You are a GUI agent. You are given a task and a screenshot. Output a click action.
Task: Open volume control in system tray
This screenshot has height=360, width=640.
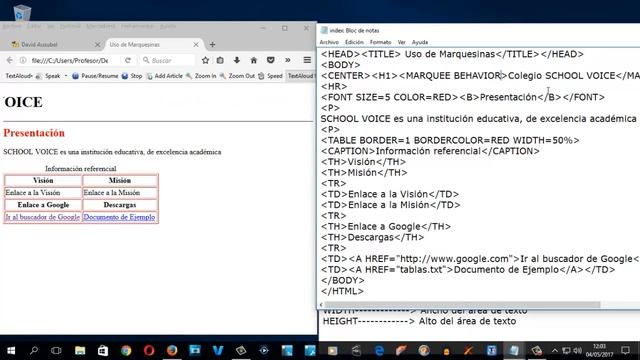[577, 350]
